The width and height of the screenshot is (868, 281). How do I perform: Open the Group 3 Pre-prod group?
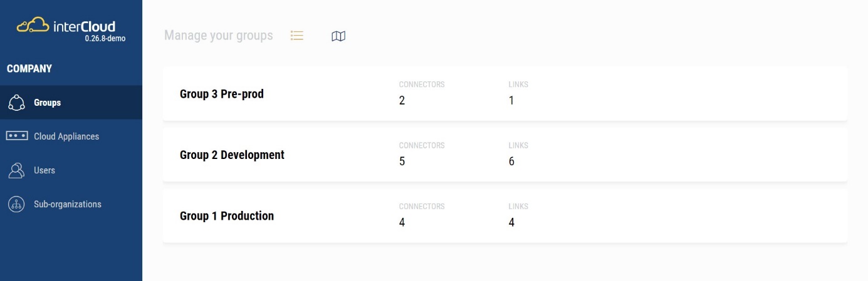[222, 94]
